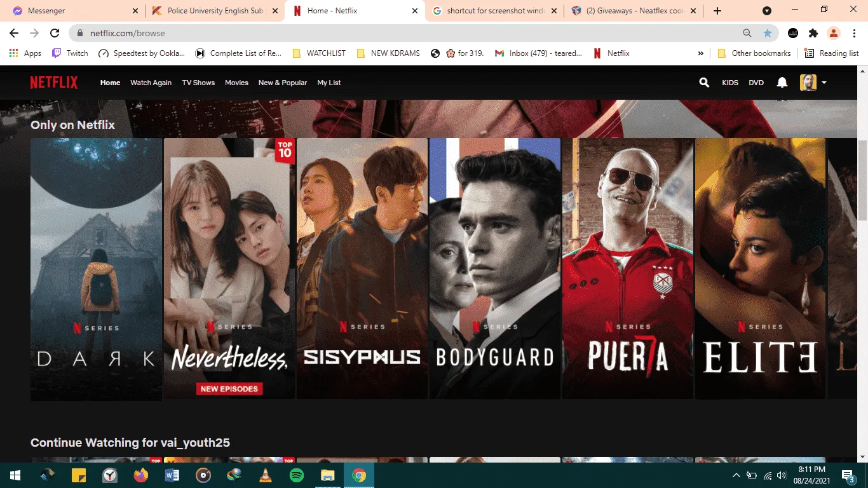868x488 pixels.
Task: Open the Sisyphus series poster
Action: coord(362,269)
